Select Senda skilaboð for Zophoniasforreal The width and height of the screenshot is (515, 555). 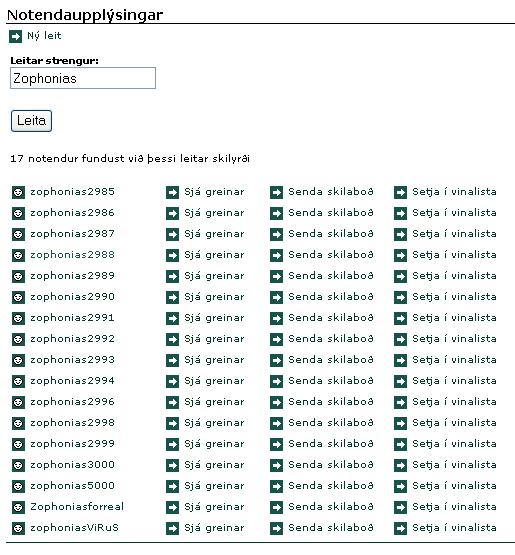(x=331, y=507)
